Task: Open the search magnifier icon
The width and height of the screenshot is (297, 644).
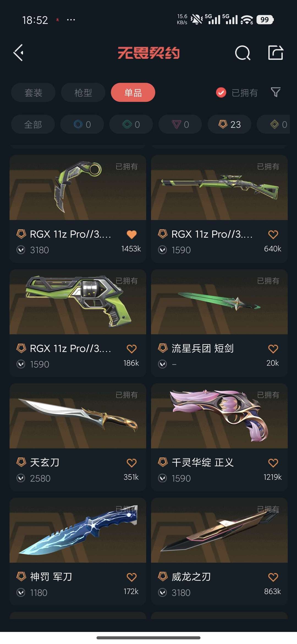Action: tap(243, 53)
